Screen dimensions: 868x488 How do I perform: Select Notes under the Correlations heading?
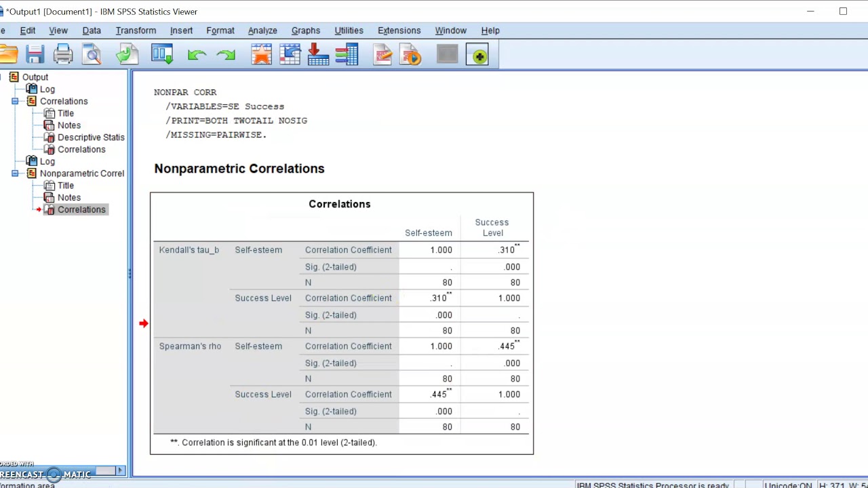69,125
